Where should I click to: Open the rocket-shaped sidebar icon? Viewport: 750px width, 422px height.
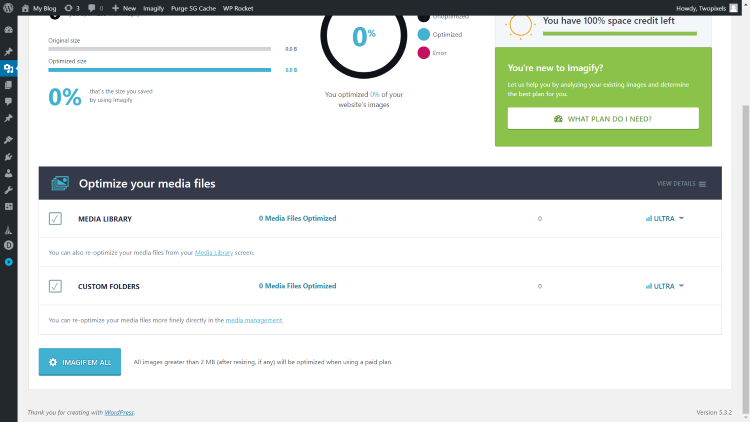9,230
